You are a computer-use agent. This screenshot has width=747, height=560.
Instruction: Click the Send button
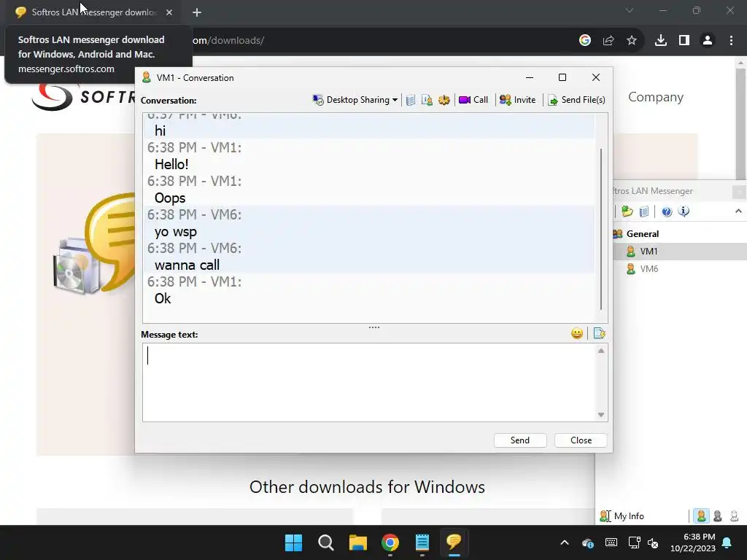tap(519, 440)
